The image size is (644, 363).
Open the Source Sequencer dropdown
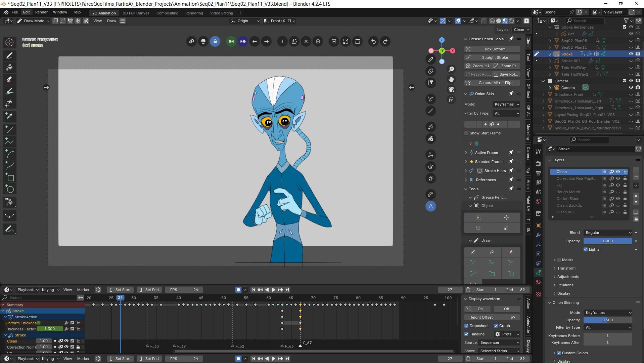click(x=499, y=342)
